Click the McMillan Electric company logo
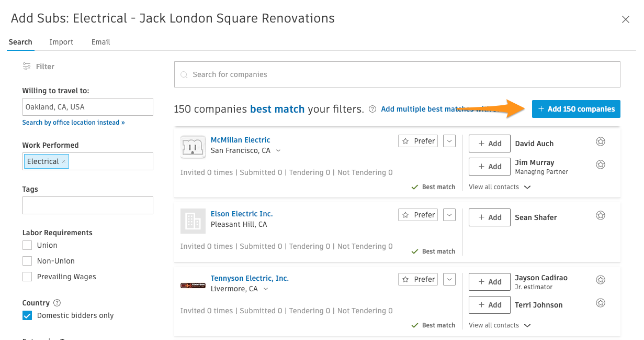Image resolution: width=644 pixels, height=340 pixels. coord(193,147)
